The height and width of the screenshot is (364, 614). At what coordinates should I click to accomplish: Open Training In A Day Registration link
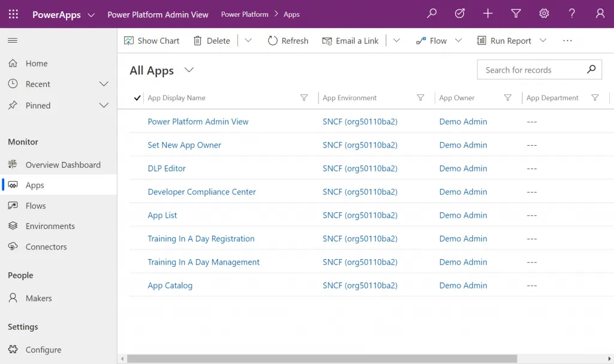201,239
